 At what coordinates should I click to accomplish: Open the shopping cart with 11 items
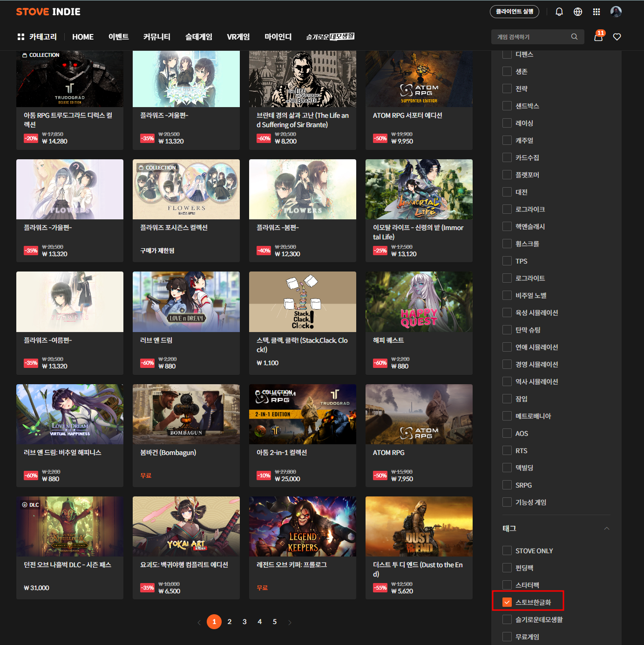[598, 37]
